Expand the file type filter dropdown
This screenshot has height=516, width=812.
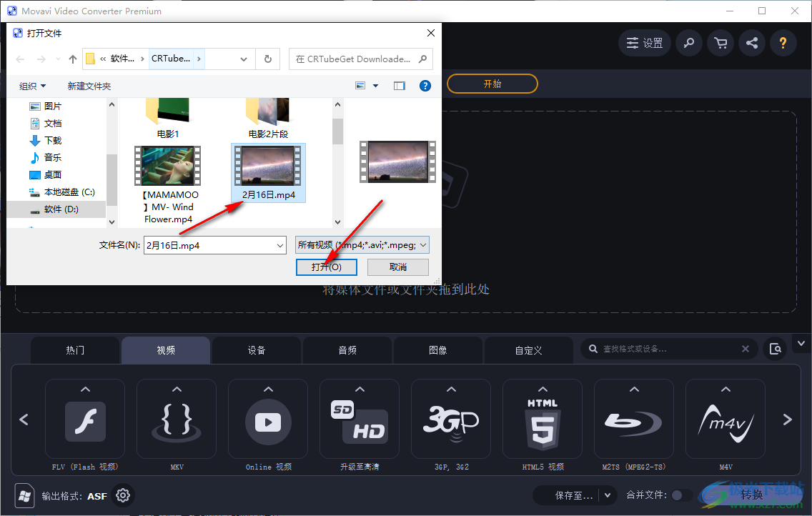tap(423, 245)
